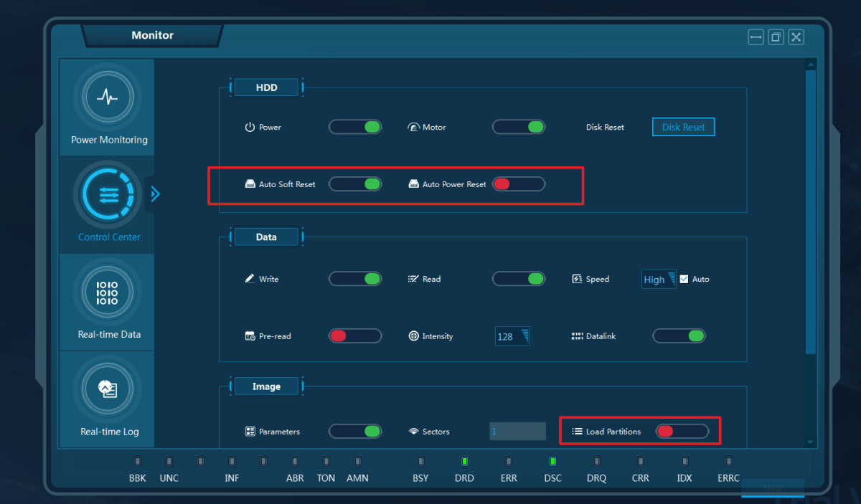This screenshot has height=504, width=861.
Task: Open the Real-time Log panel
Action: [x=107, y=389]
